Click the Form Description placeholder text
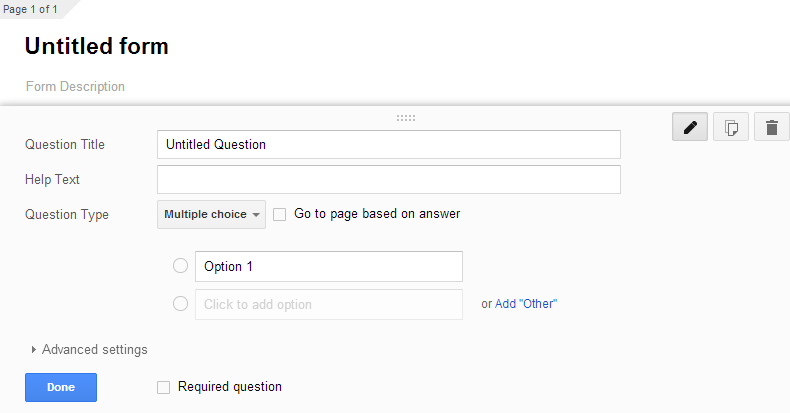 pos(76,86)
